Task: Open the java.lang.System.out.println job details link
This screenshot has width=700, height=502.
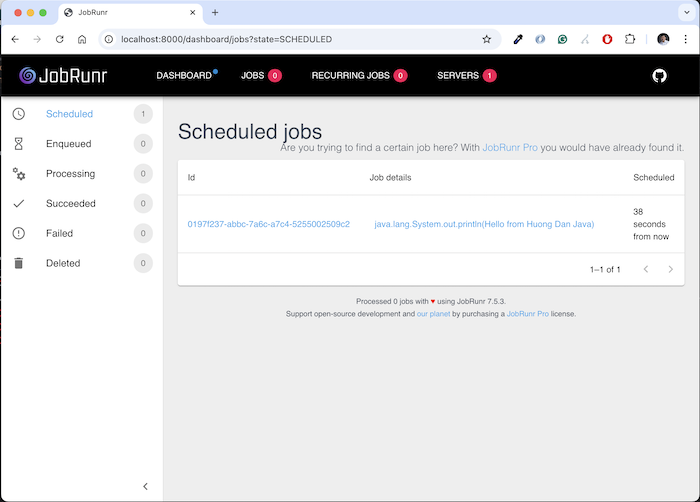Action: [484, 224]
